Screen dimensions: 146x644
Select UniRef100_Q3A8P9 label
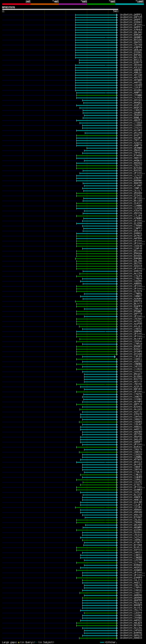pyautogui.click(x=131, y=578)
